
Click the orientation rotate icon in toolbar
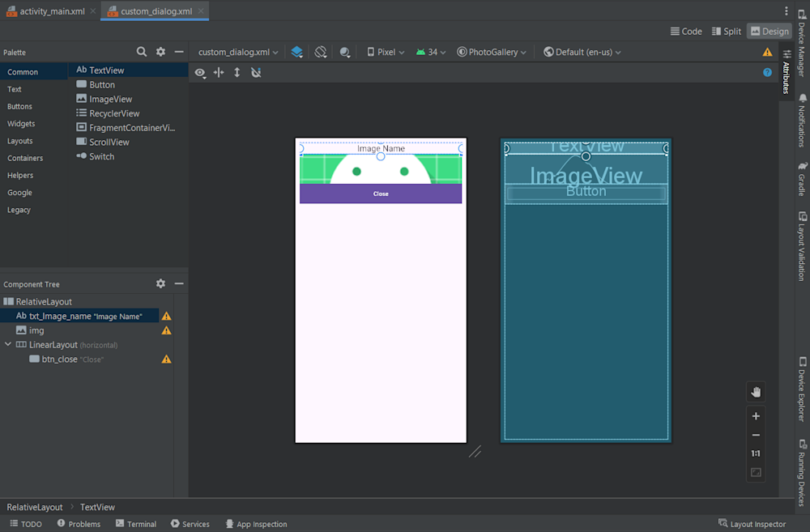pyautogui.click(x=321, y=52)
